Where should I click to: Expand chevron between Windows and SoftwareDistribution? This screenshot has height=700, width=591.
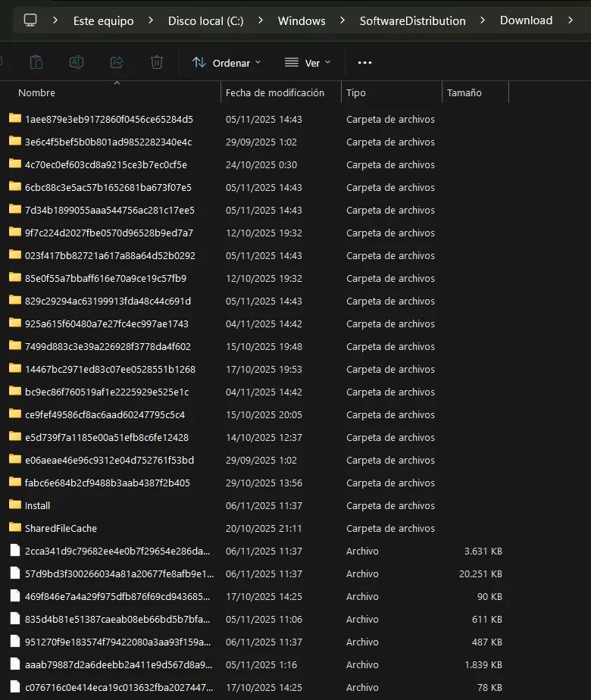[342, 20]
